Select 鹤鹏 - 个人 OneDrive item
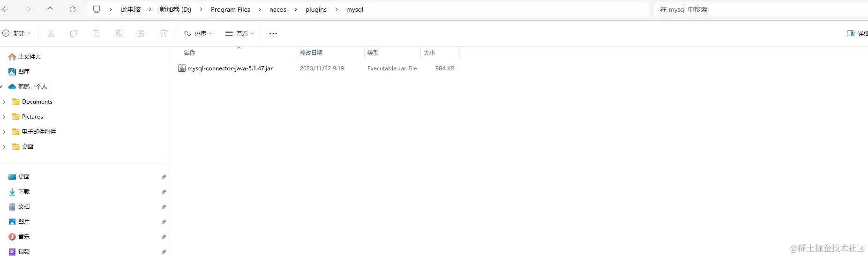868x256 pixels. point(32,87)
